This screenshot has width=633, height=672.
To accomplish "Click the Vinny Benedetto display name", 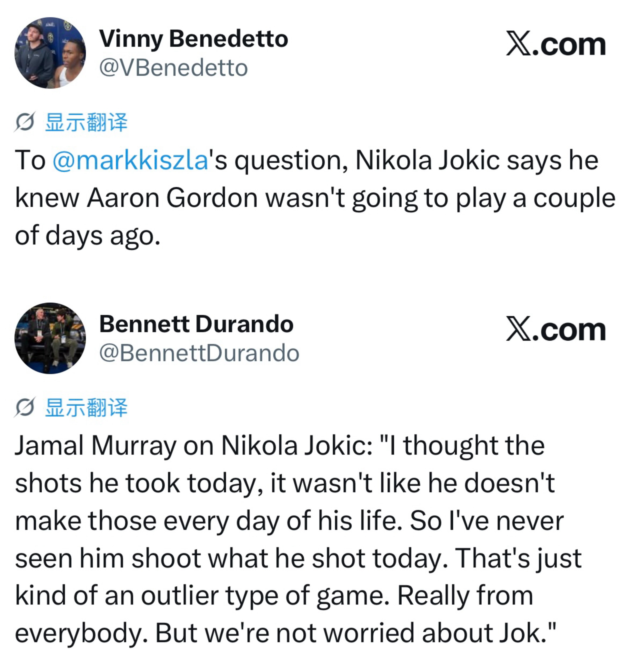I will [x=194, y=39].
